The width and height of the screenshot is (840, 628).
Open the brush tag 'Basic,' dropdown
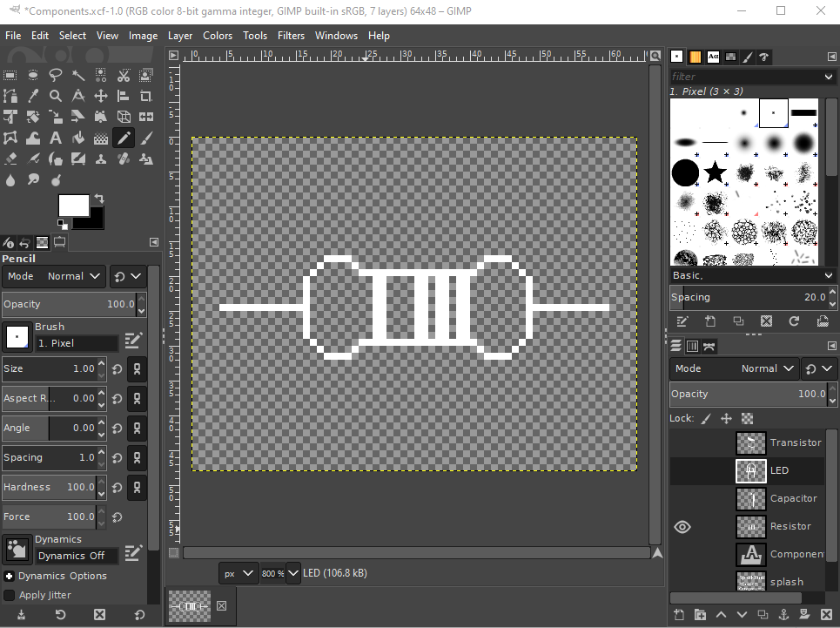tap(752, 275)
